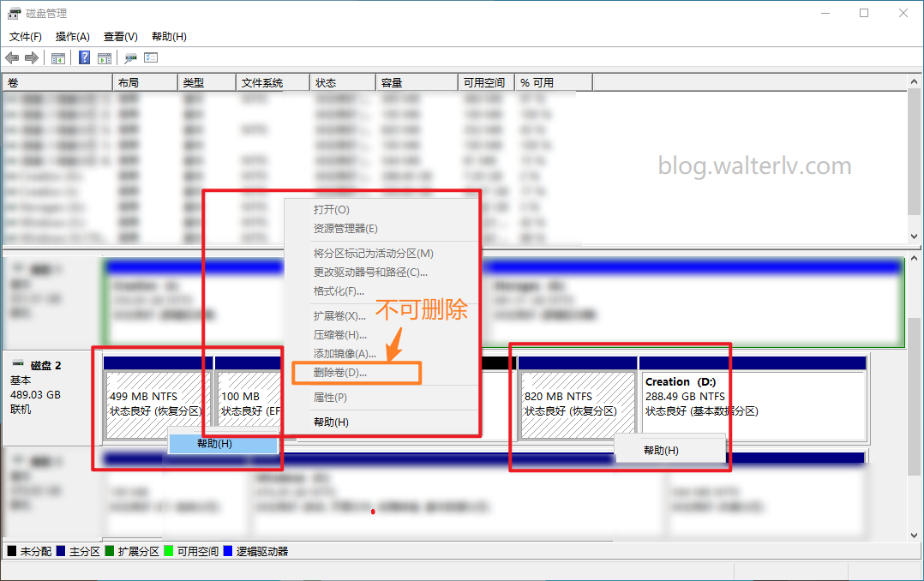Click the green 扩展分区 legend swatch
Image resolution: width=924 pixels, height=581 pixels.
coord(109,551)
